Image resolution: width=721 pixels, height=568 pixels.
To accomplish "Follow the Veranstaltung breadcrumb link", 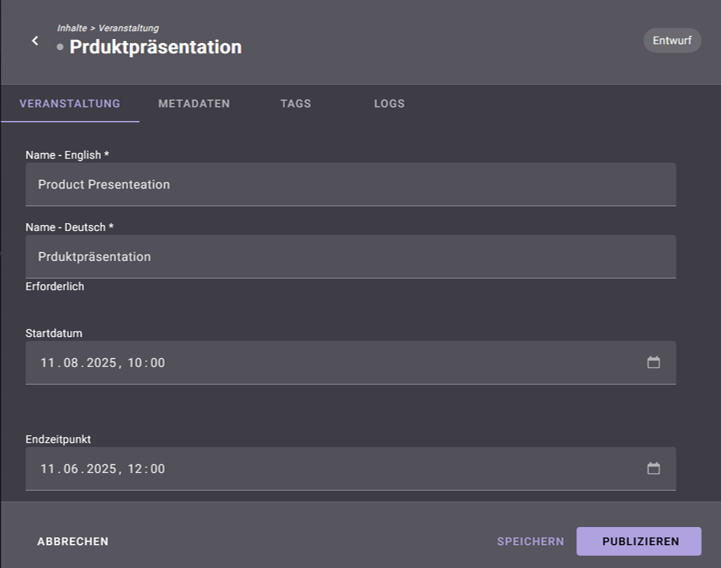I will coord(129,28).
